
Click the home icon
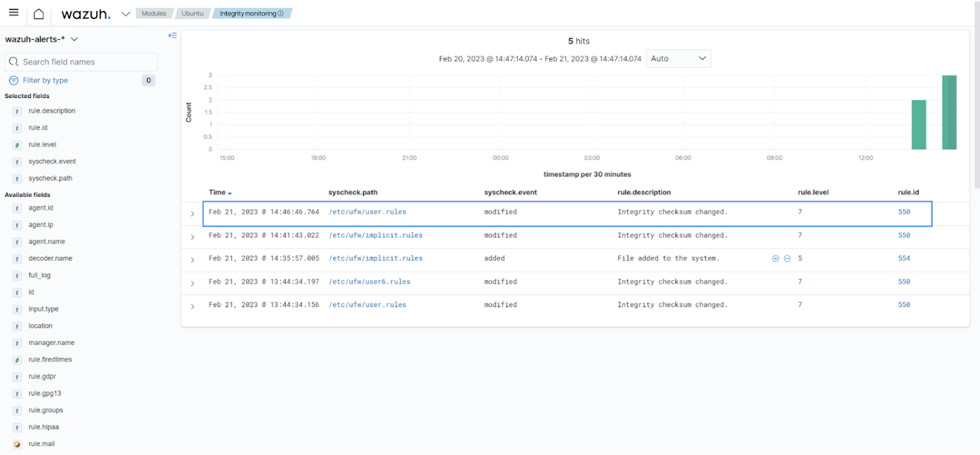(39, 14)
